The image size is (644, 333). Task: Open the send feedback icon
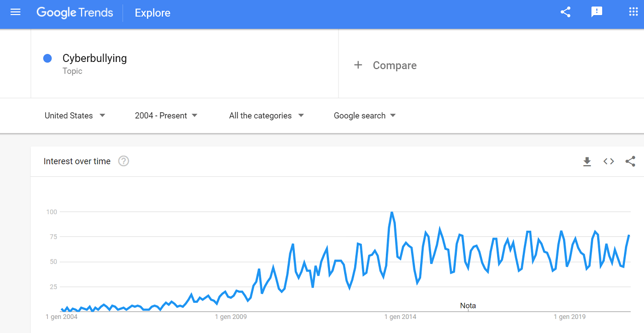pyautogui.click(x=597, y=12)
